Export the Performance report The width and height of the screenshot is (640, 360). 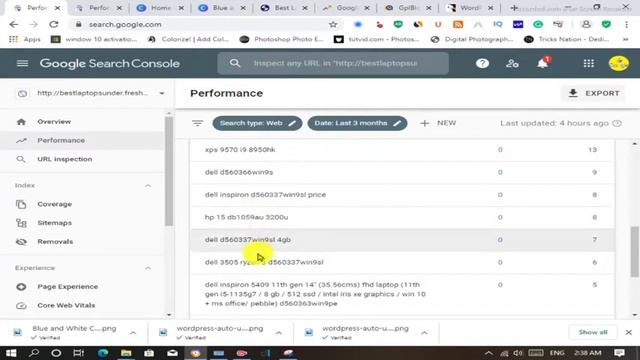pyautogui.click(x=594, y=93)
